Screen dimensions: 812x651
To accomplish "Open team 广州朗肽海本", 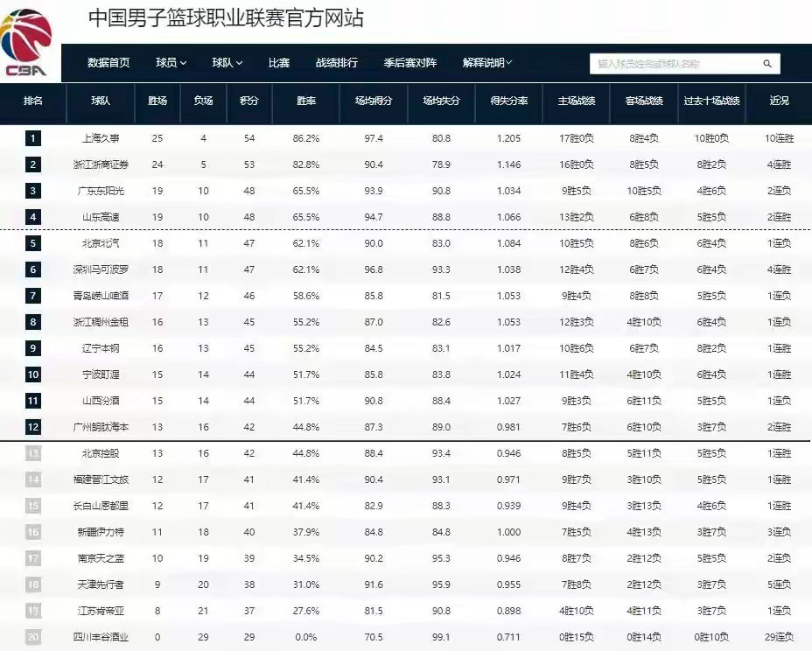I will (x=101, y=427).
